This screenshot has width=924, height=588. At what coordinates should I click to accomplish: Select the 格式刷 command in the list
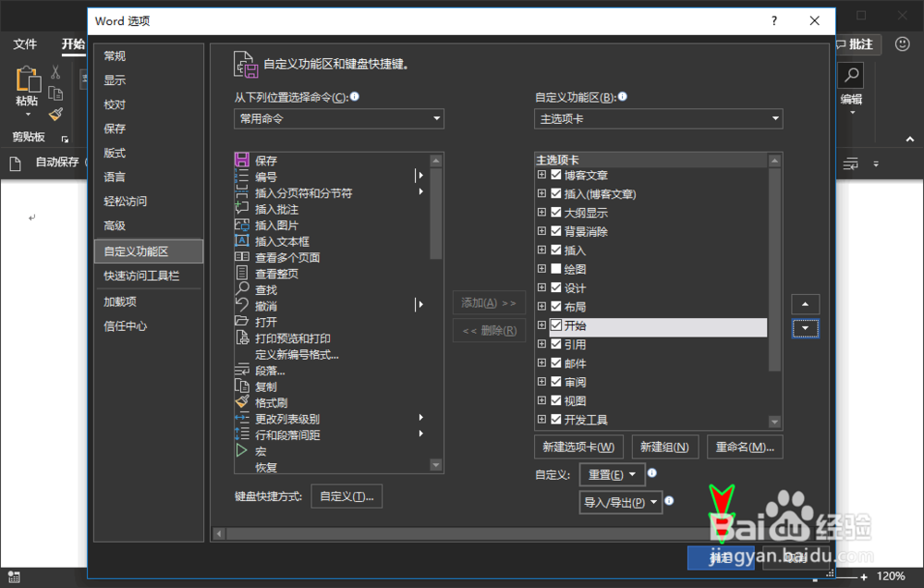(243, 399)
